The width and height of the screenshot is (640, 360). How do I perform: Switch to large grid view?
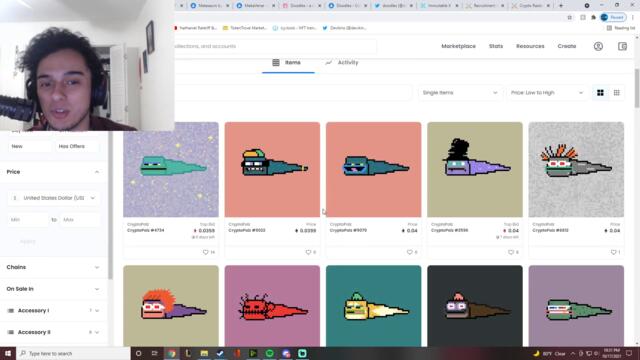600,93
